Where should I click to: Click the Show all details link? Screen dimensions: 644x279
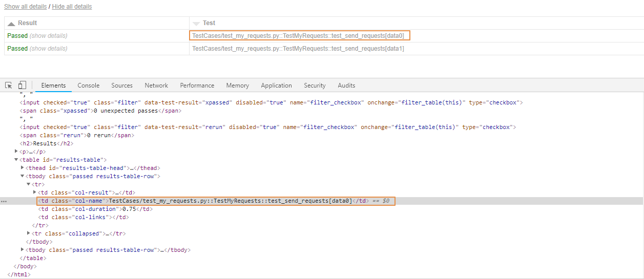tap(25, 7)
